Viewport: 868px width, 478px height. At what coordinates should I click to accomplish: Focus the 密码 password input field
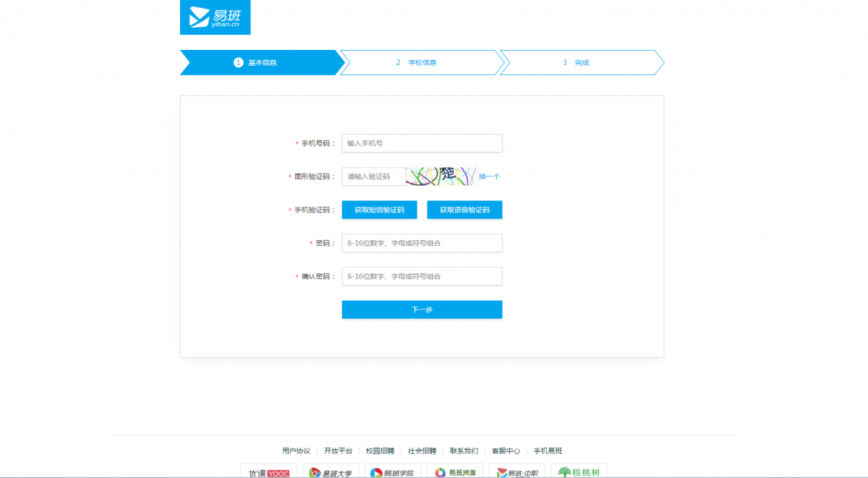coord(422,243)
